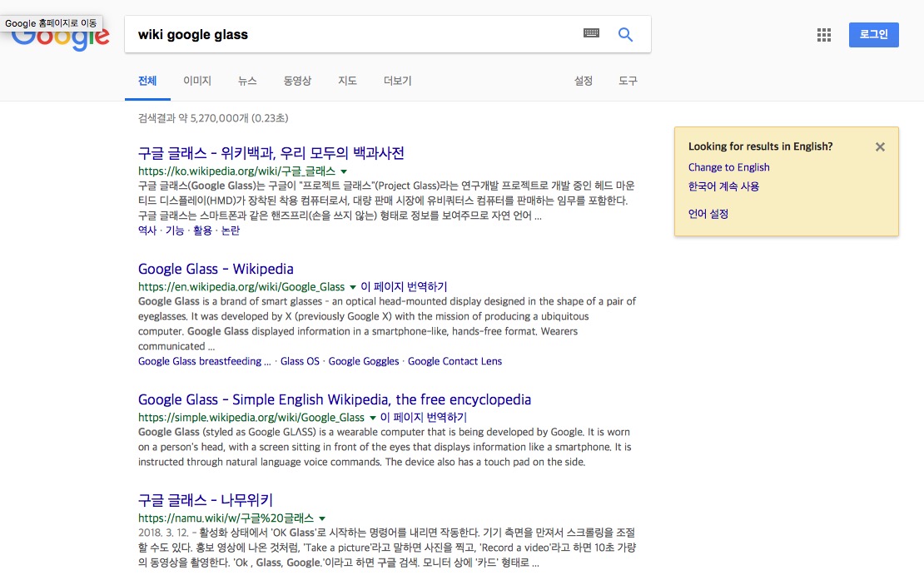Open the Google Glass - Wikipedia result
Screen dimensions: 924x585
point(216,269)
